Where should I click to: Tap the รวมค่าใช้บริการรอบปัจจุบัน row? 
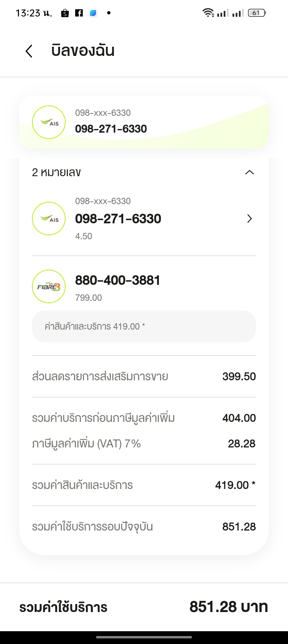coord(144,527)
